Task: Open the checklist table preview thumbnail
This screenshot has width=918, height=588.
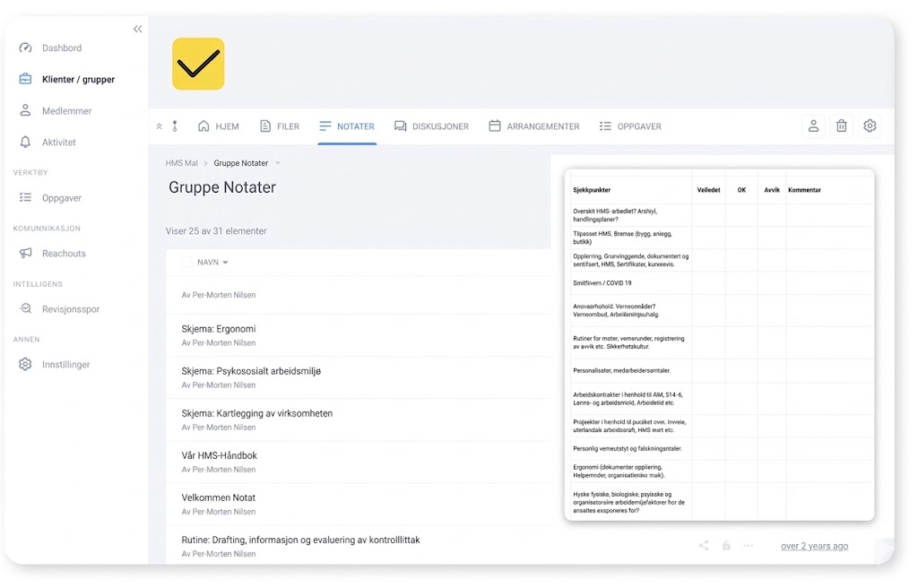Action: tap(720, 345)
